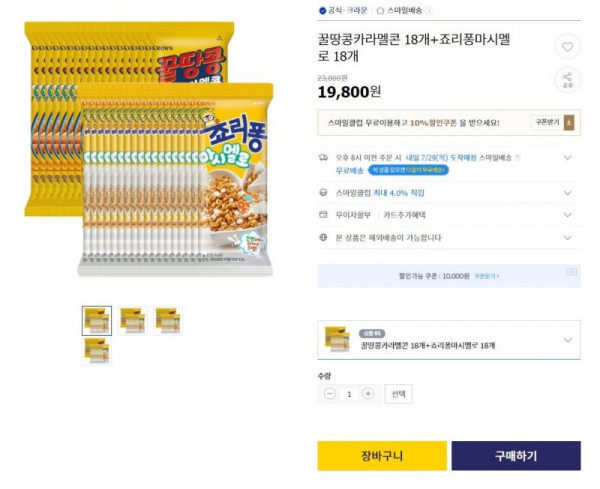Image resolution: width=600 pixels, height=489 pixels.
Task: Click the heart wishlist icon
Action: (x=567, y=47)
